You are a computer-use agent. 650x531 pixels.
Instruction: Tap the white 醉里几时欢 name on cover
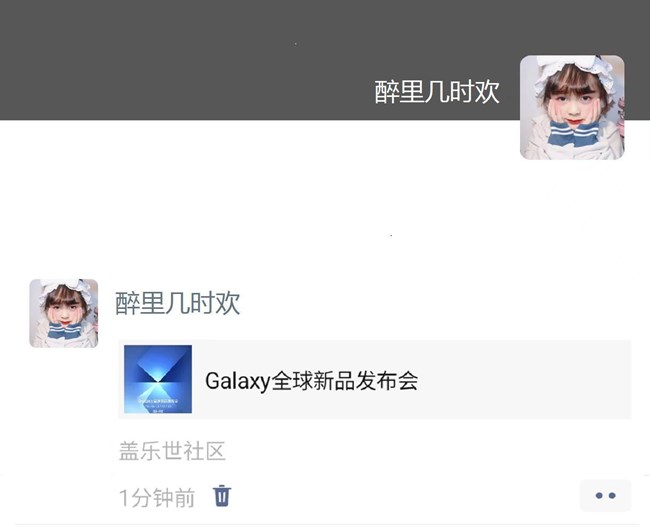pos(437,92)
